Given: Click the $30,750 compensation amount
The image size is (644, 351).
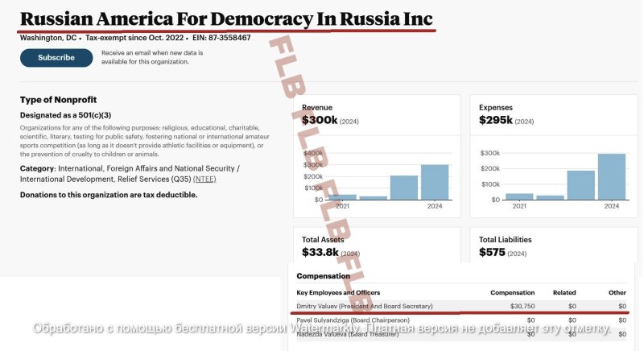Looking at the screenshot, I should [519, 307].
